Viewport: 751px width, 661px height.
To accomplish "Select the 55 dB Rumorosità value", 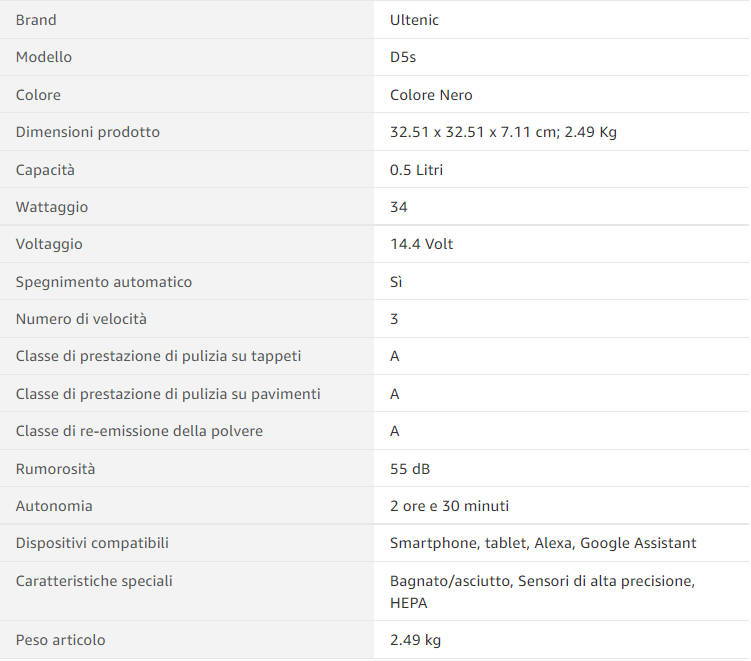I will 410,468.
